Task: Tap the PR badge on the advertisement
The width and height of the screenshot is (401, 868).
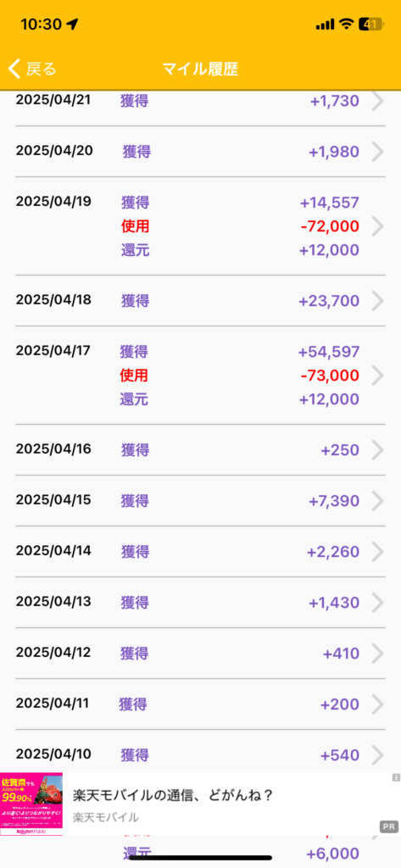Action: (389, 826)
